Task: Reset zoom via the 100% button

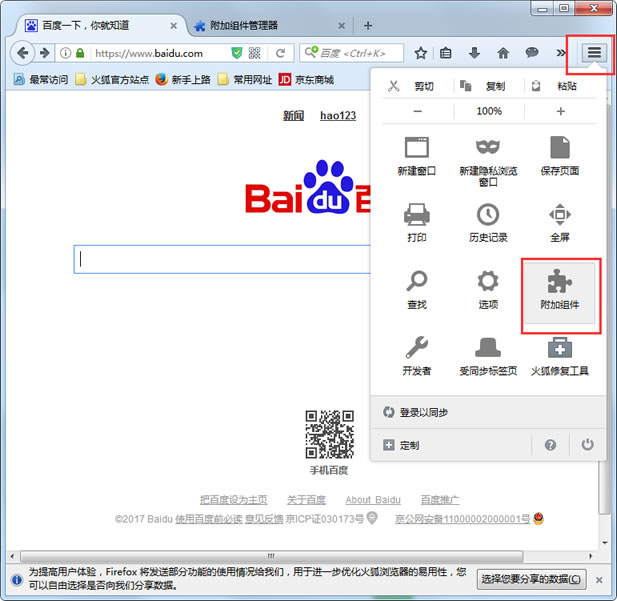Action: (489, 111)
